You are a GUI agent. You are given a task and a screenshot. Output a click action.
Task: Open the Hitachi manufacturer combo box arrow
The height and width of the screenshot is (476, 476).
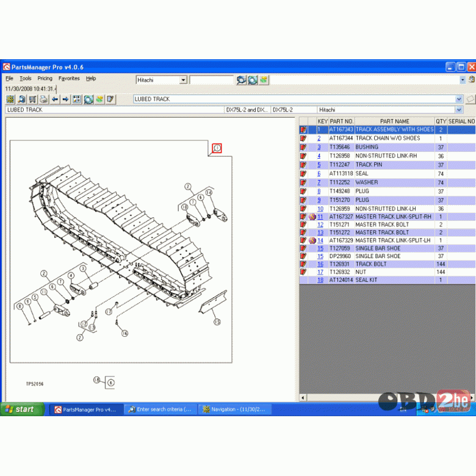pyautogui.click(x=183, y=80)
